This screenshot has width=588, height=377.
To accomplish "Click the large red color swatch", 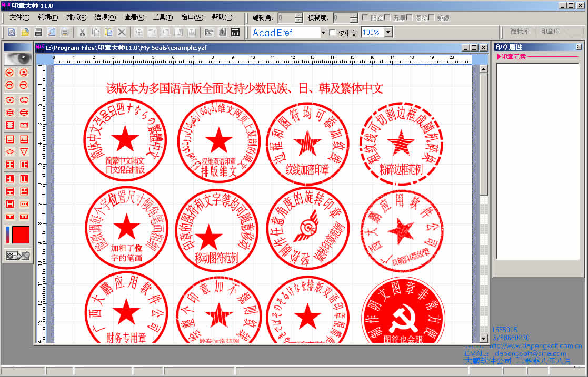I will tap(21, 235).
